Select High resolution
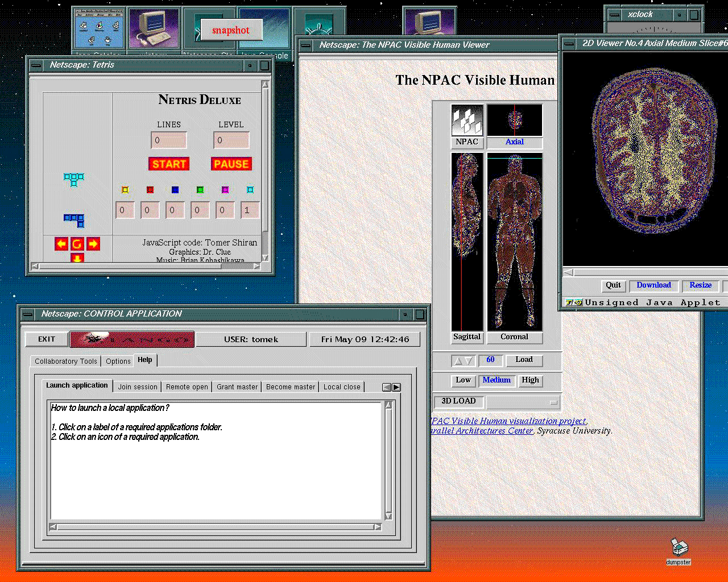 click(x=531, y=380)
